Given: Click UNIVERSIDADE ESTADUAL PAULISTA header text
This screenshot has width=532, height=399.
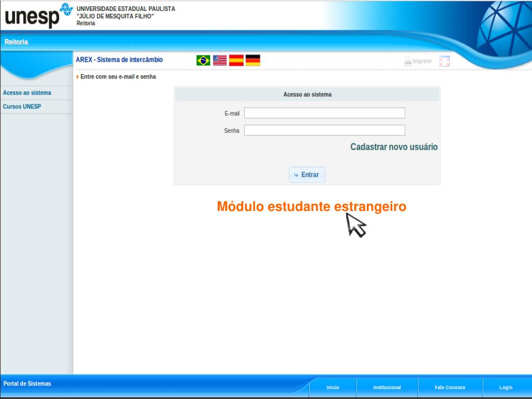Looking at the screenshot, I should pyautogui.click(x=126, y=9).
